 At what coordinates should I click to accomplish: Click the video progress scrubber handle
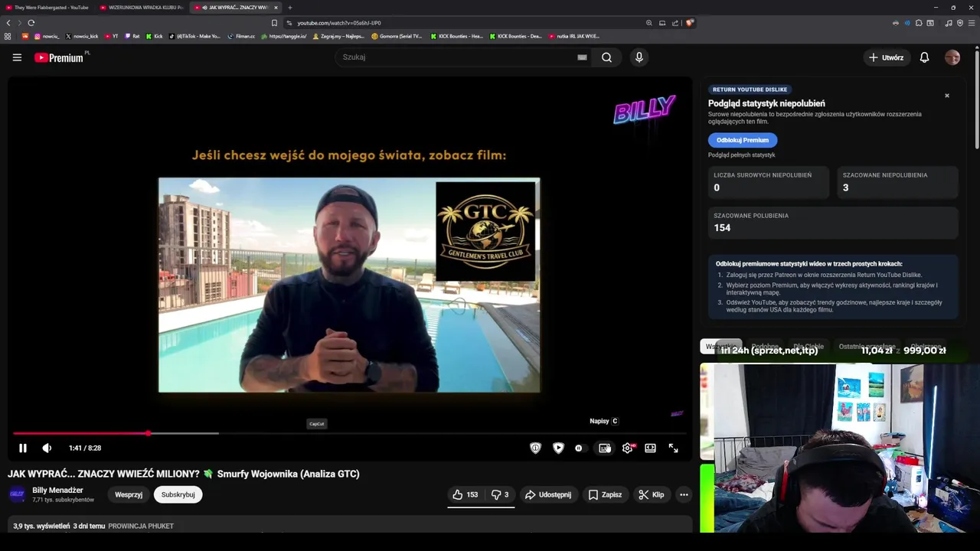[148, 433]
